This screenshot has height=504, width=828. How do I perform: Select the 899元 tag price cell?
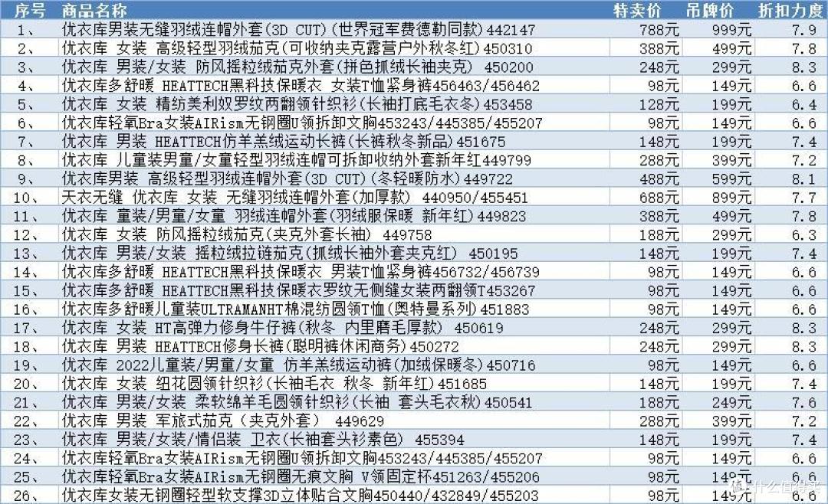point(731,198)
